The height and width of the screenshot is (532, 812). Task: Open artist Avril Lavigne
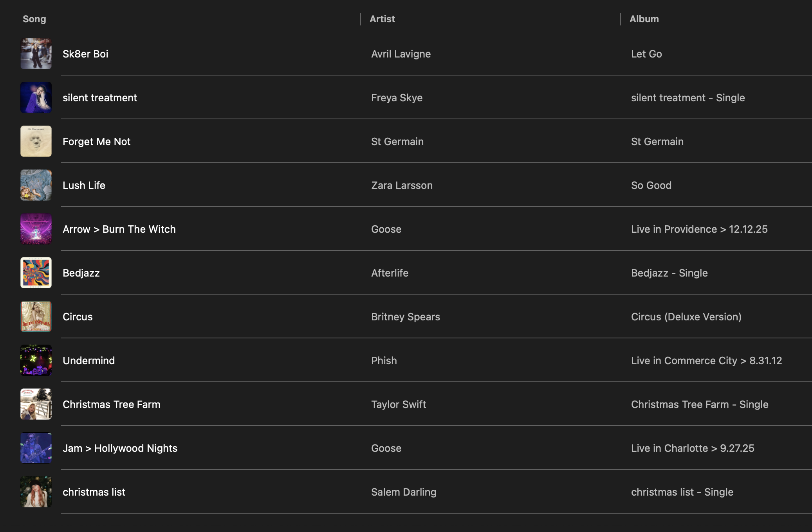[401, 54]
